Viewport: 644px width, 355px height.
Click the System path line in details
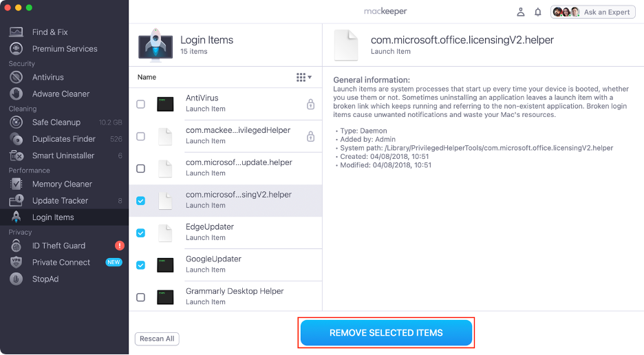tap(474, 148)
